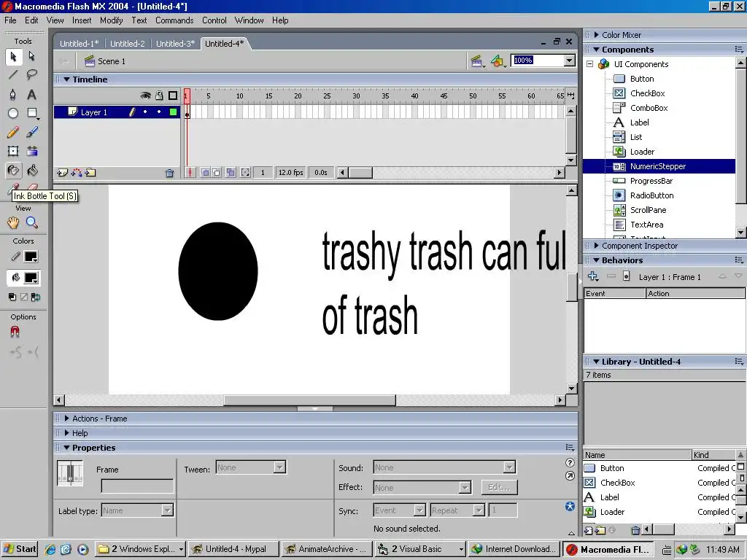Switch to the Untitled-3* tab
The height and width of the screenshot is (560, 747).
tap(175, 44)
